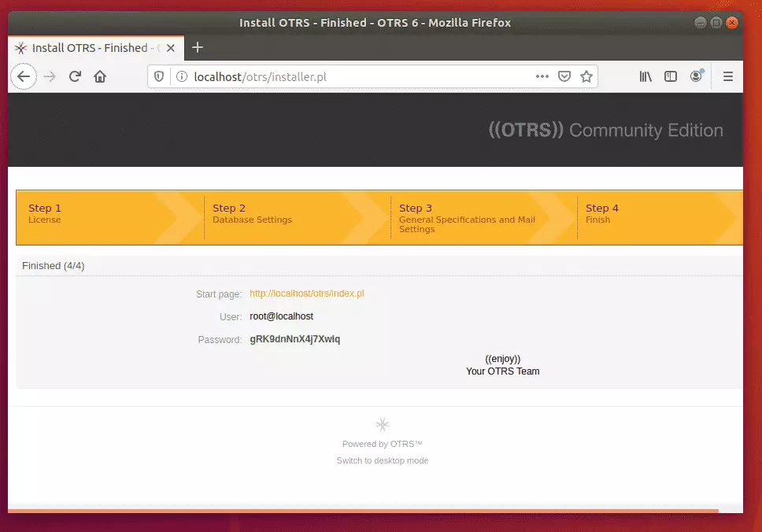Screen dimensions: 762x532
Task: Select the Install OTRS - Finished tab
Action: 96,48
